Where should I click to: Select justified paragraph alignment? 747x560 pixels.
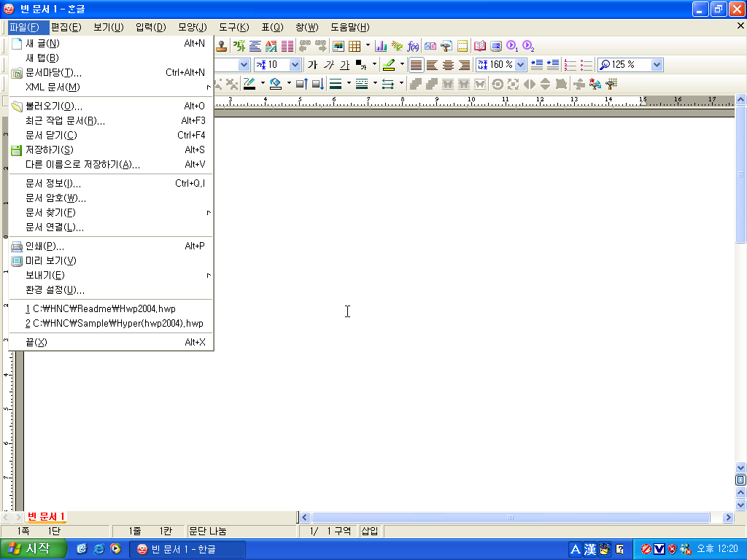click(416, 64)
